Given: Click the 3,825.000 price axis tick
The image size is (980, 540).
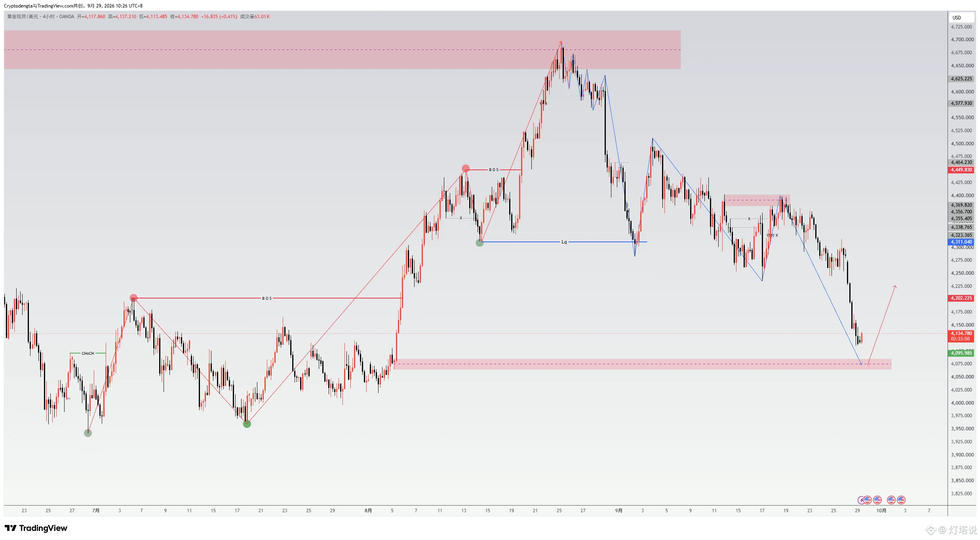Looking at the screenshot, I should coord(961,494).
